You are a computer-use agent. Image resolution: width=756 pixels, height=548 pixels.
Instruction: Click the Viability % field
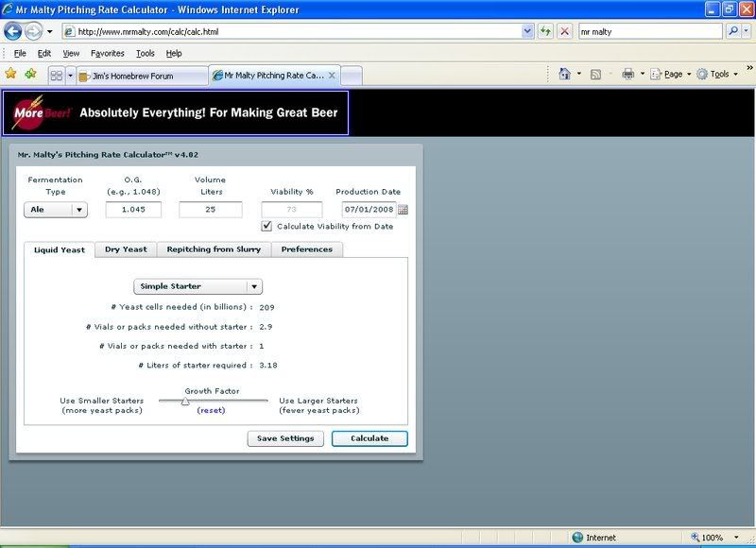tap(292, 210)
